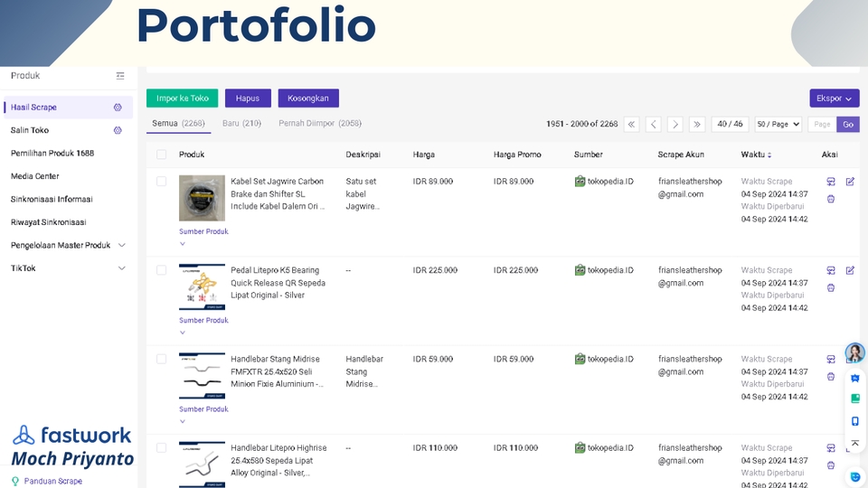This screenshot has height=488, width=868.
Task: Click the Impor ke Toko button
Action: point(182,98)
